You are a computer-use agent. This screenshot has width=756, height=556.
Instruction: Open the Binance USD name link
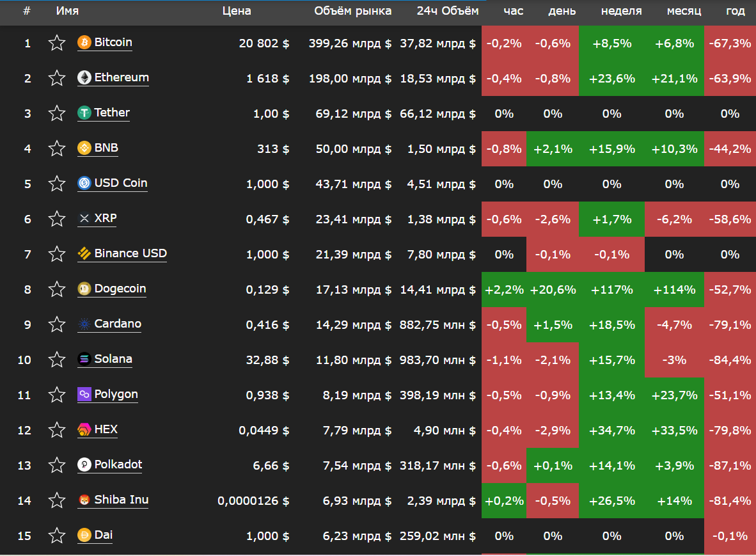[130, 253]
